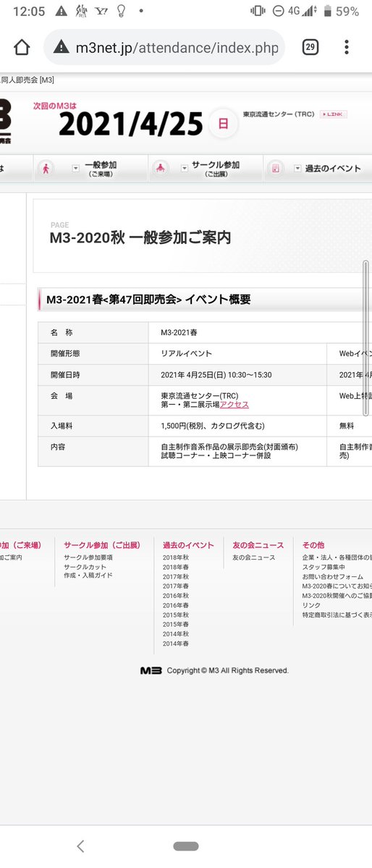Image resolution: width=372 pixels, height=868 pixels.
Task: Open past event 2015年秋
Action: (x=175, y=615)
